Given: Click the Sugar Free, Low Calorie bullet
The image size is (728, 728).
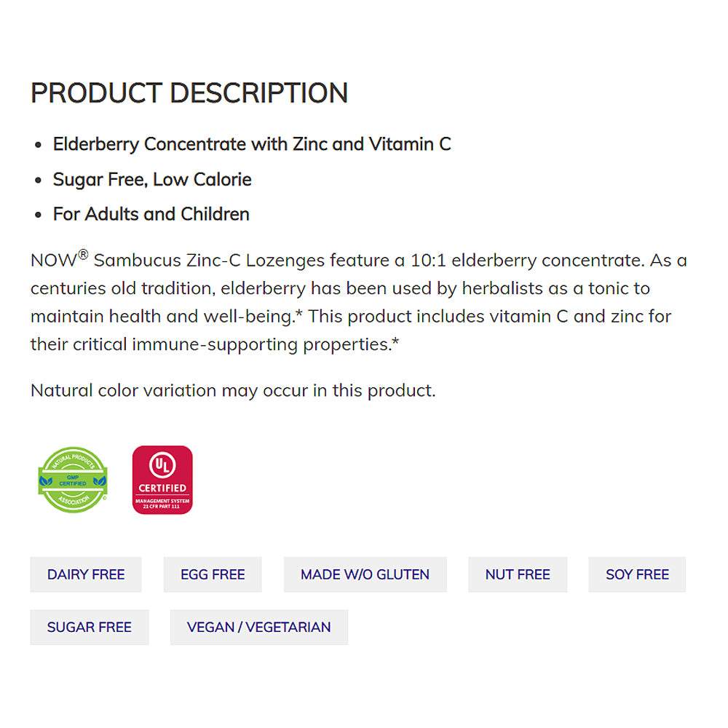Looking at the screenshot, I should tap(152, 179).
